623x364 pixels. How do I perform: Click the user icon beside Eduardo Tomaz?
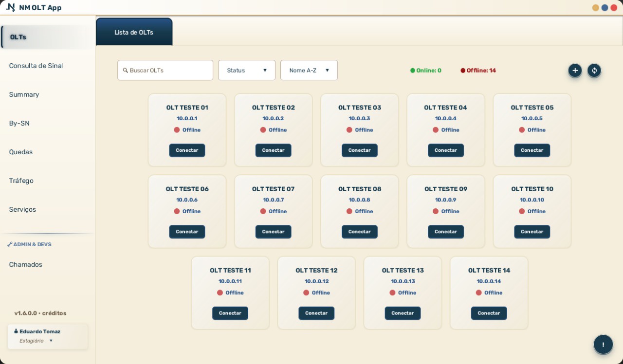[x=16, y=331]
